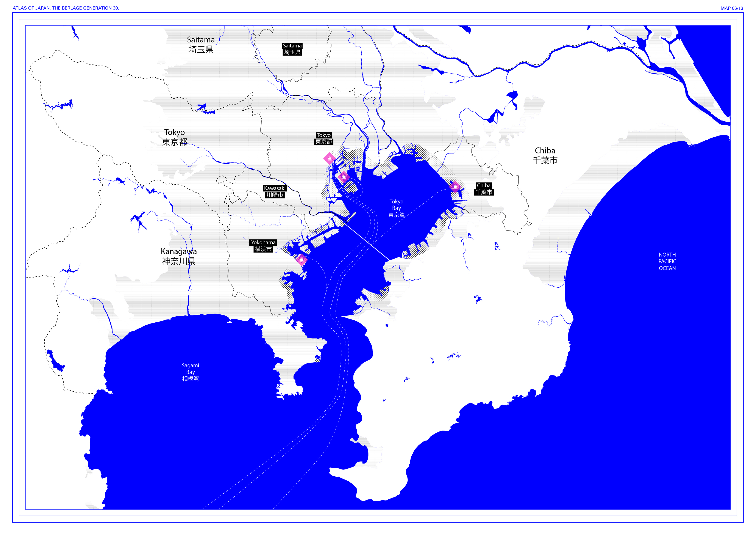This screenshot has height=535, width=756.
Task: Click the northernmost pink ship icon below Tokyo label
Action: point(329,158)
